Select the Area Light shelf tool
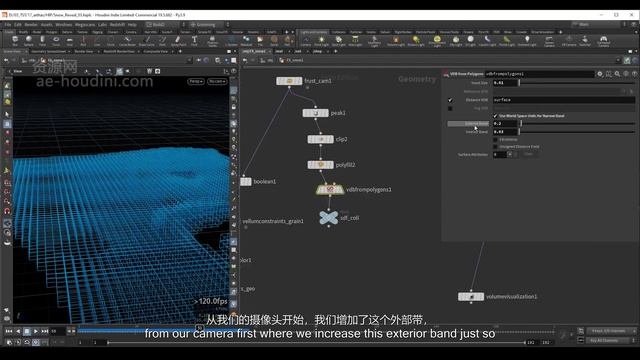 coord(355,40)
